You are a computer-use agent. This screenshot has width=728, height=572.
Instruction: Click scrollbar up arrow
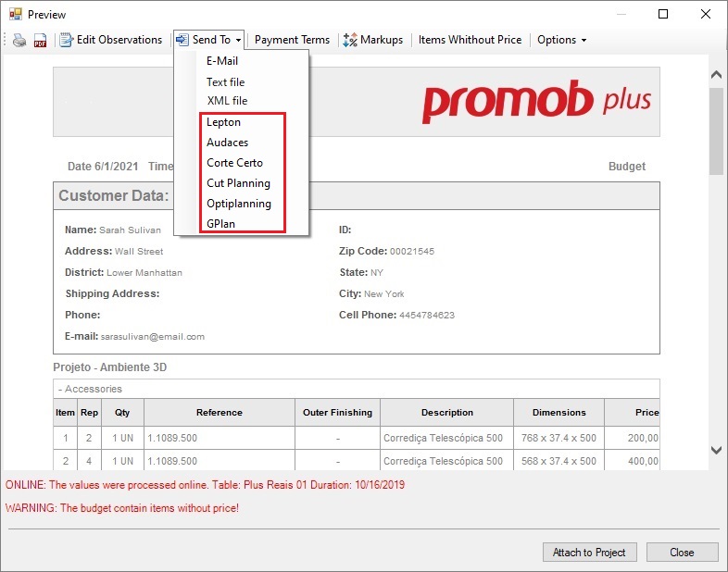coord(716,74)
